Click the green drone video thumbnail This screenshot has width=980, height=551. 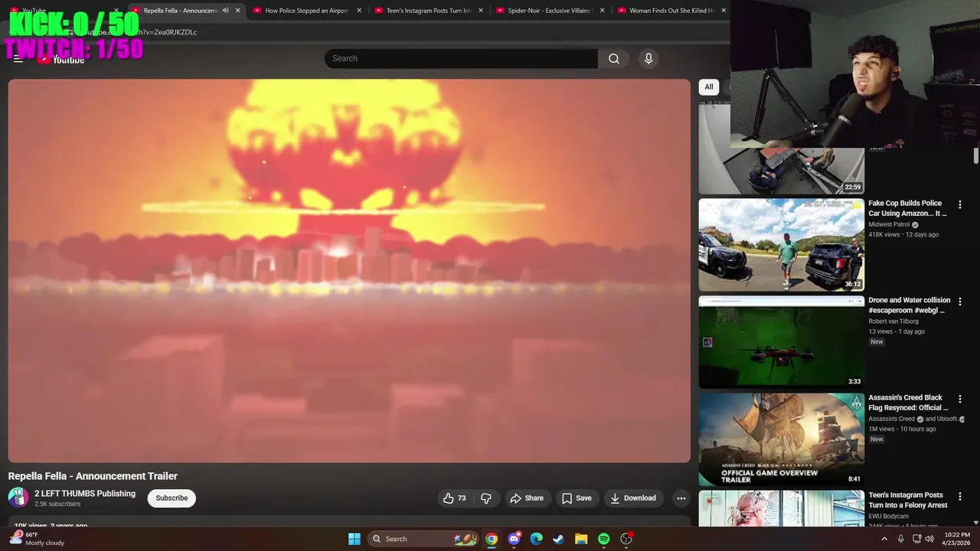tap(782, 342)
